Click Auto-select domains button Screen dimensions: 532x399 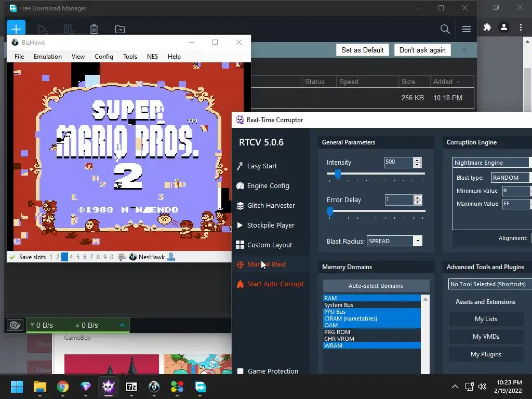click(x=376, y=286)
